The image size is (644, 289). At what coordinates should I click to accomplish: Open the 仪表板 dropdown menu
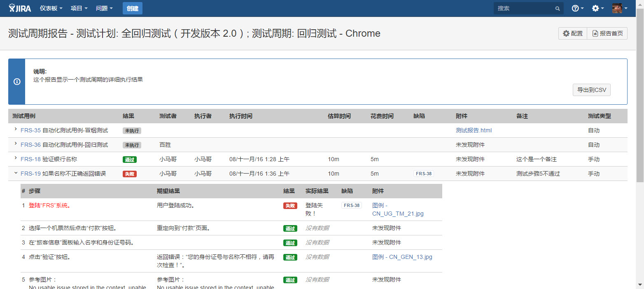(51, 8)
